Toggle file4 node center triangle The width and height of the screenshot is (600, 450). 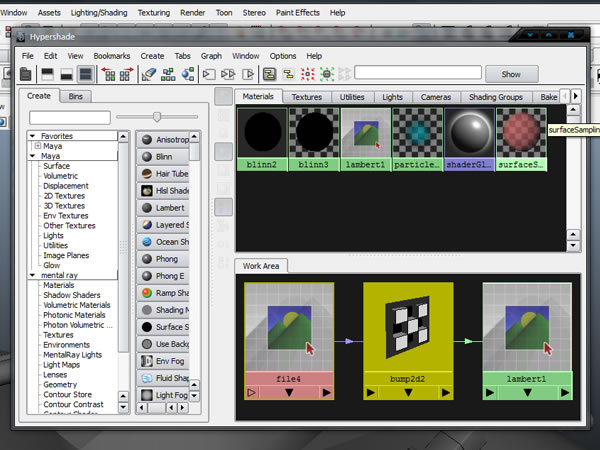tap(289, 393)
